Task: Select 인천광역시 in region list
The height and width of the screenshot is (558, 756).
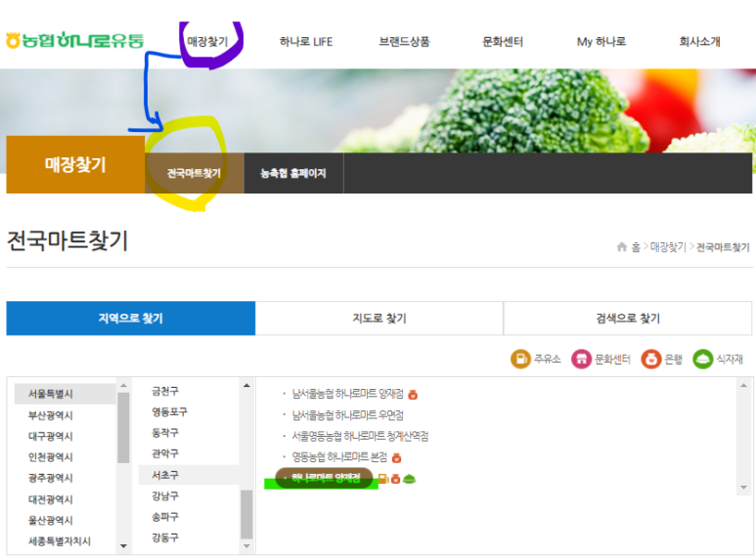Action: (50, 456)
